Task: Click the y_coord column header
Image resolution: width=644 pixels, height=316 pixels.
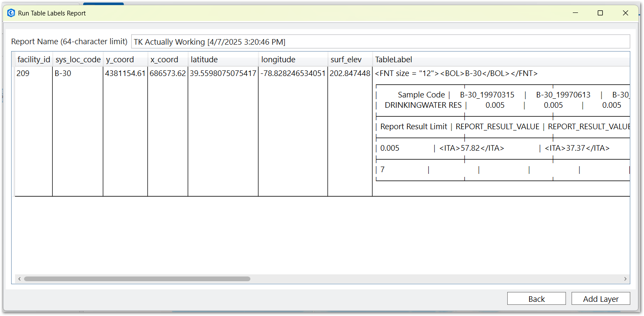Action: point(120,59)
